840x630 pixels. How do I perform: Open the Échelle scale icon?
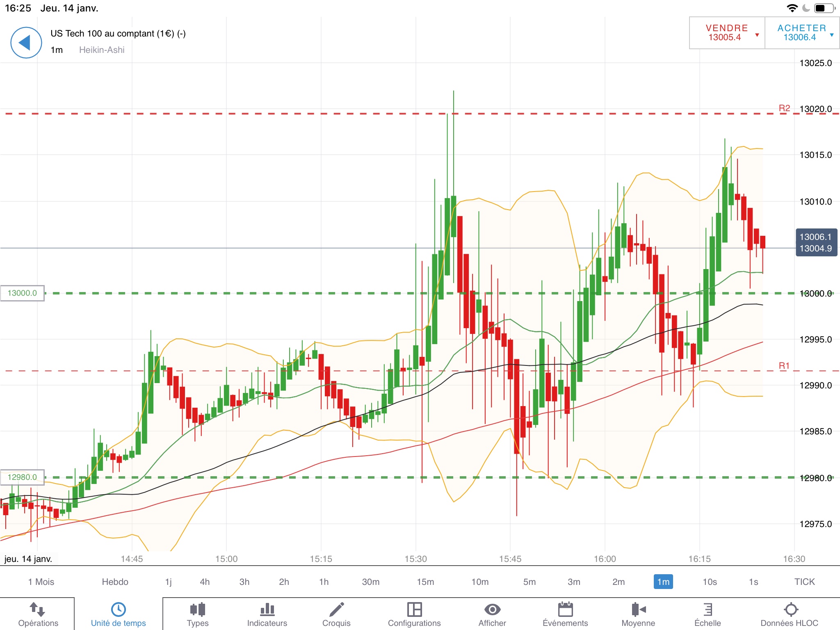coord(708,609)
